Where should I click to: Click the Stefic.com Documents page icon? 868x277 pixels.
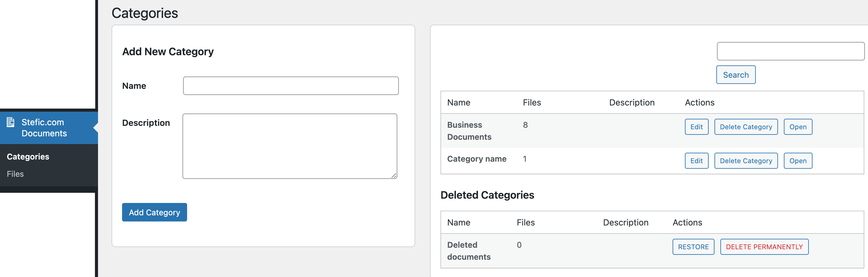(x=10, y=122)
